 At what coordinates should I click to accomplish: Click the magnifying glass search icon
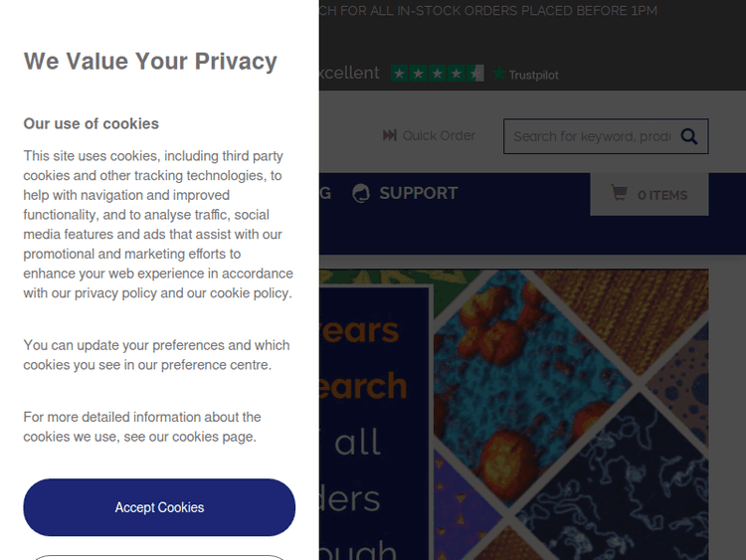689,136
